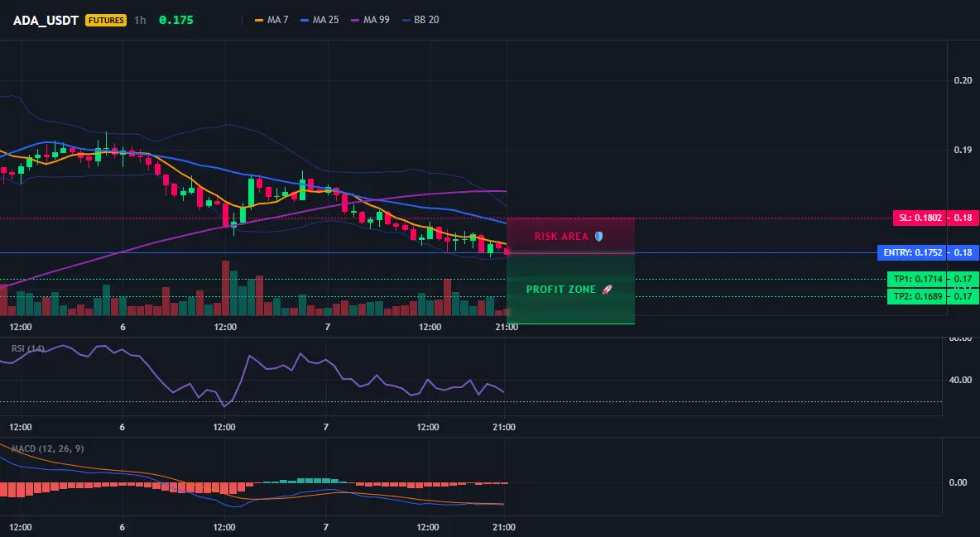
Task: Select the 1h timeframe label
Action: (140, 20)
